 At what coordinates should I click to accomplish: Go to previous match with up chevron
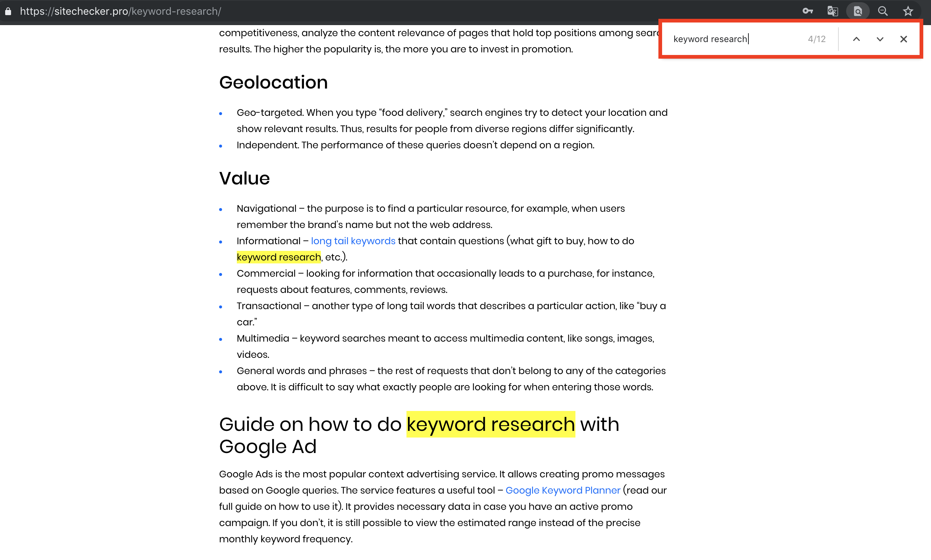point(856,39)
